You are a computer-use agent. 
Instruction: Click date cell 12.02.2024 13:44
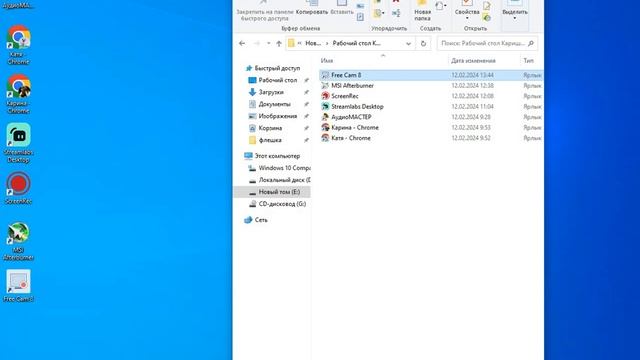(472, 75)
